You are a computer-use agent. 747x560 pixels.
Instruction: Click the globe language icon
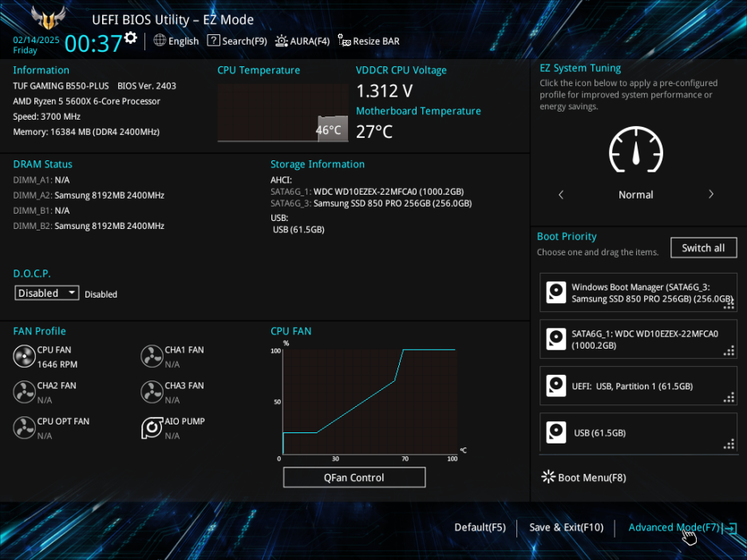point(160,41)
